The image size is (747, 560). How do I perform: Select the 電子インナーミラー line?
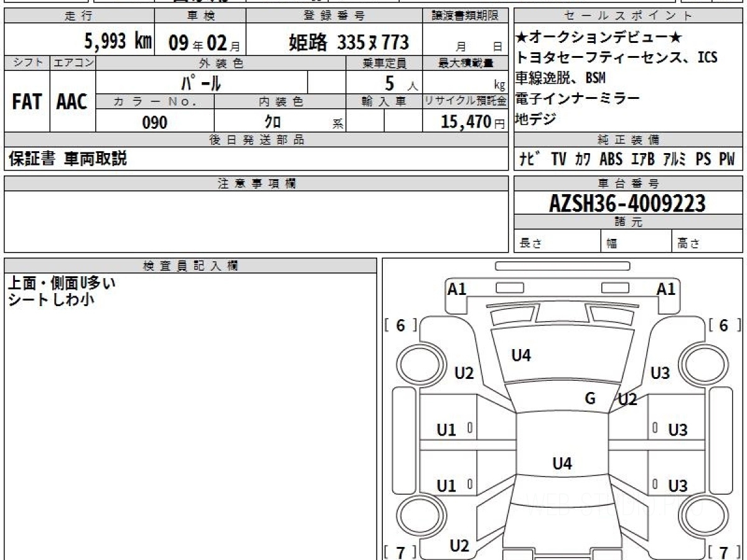tap(577, 99)
